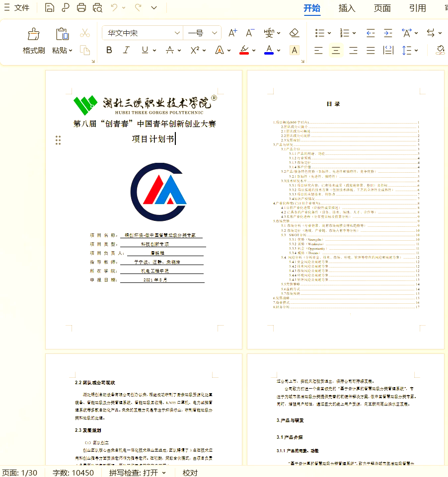The width and height of the screenshot is (448, 477).
Task: Click the 目录 heading on page two
Action: [333, 104]
